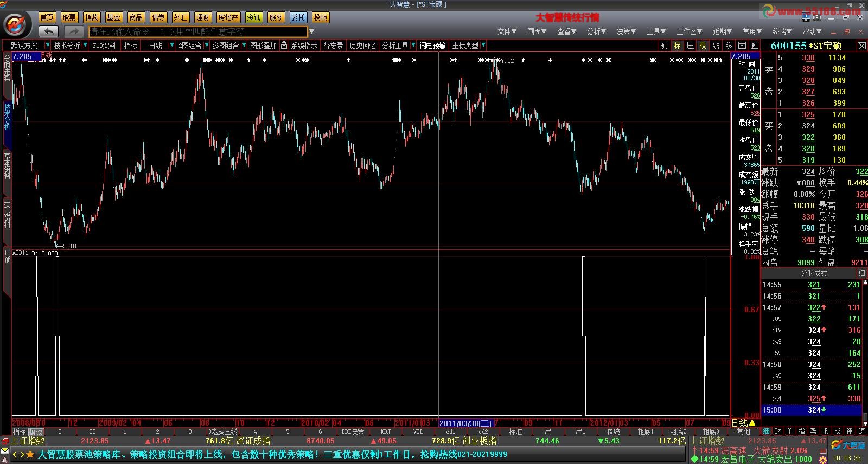Open the 首页 home button
This screenshot has height=464, width=868.
point(47,17)
